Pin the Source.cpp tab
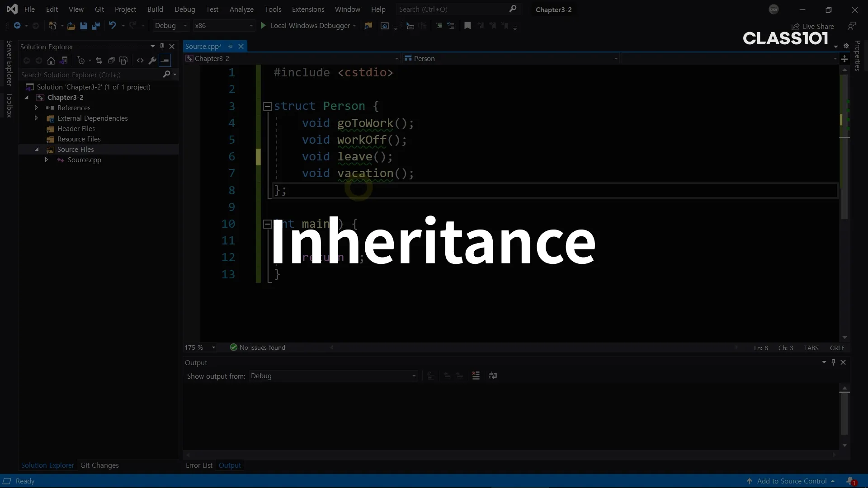Screen dimensions: 868x488 pyautogui.click(x=231, y=47)
